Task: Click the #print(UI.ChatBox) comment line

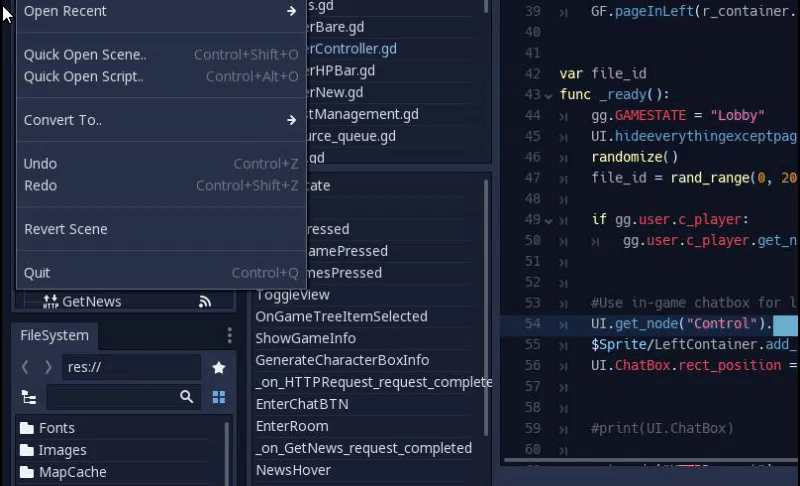Action: pyautogui.click(x=662, y=428)
